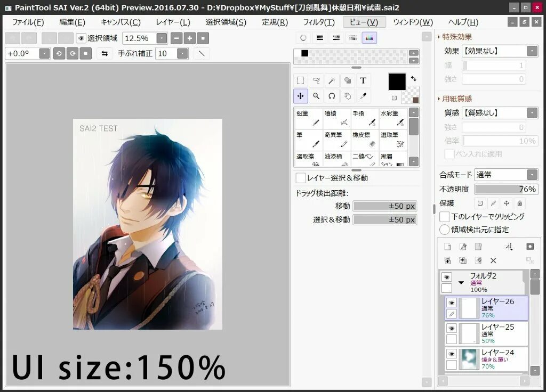The image size is (546, 392).
Task: Select the zoom magnifier tool
Action: 316,96
